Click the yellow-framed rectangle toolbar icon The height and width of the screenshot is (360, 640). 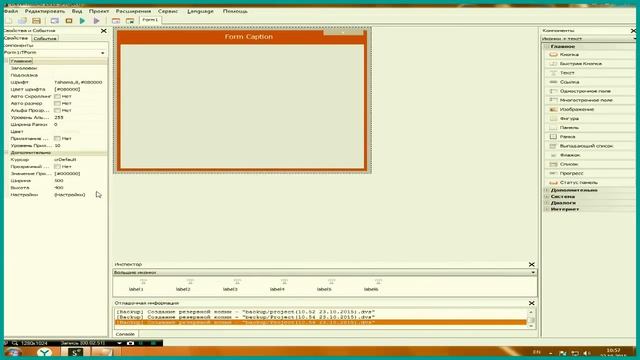click(x=69, y=20)
